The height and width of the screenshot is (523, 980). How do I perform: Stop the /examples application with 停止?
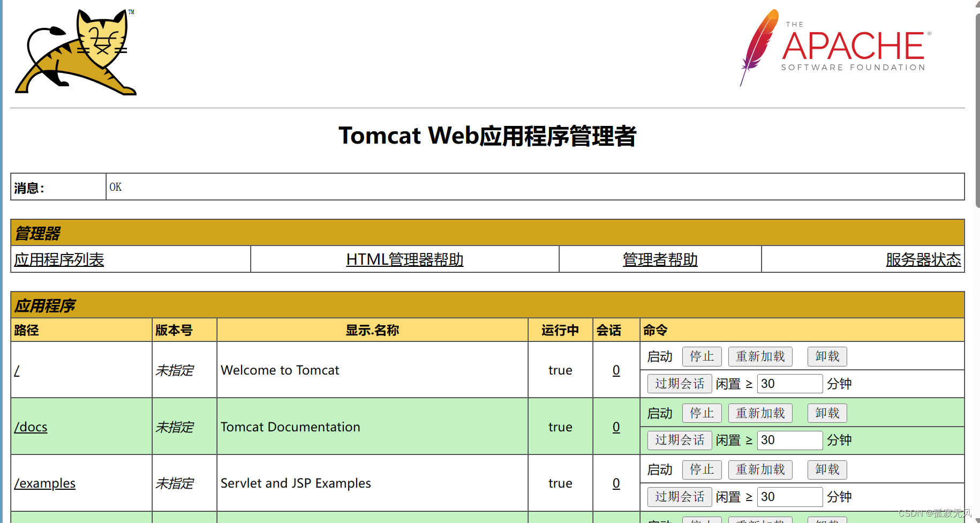click(702, 469)
